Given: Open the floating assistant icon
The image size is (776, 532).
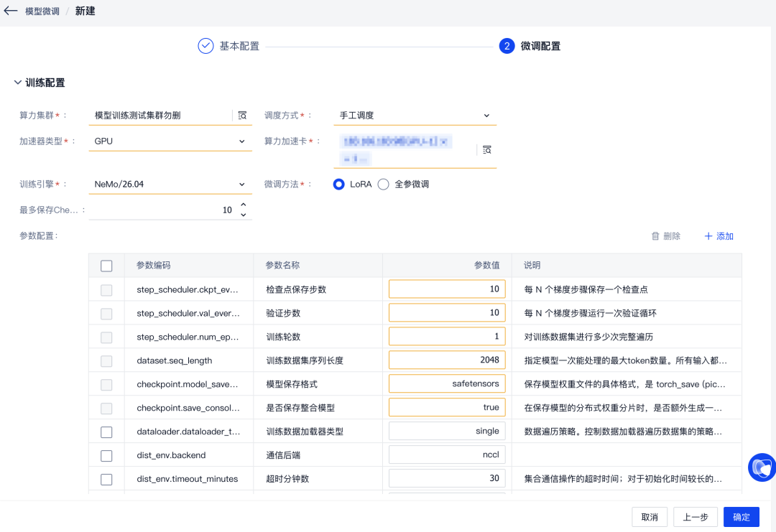Looking at the screenshot, I should (x=762, y=467).
